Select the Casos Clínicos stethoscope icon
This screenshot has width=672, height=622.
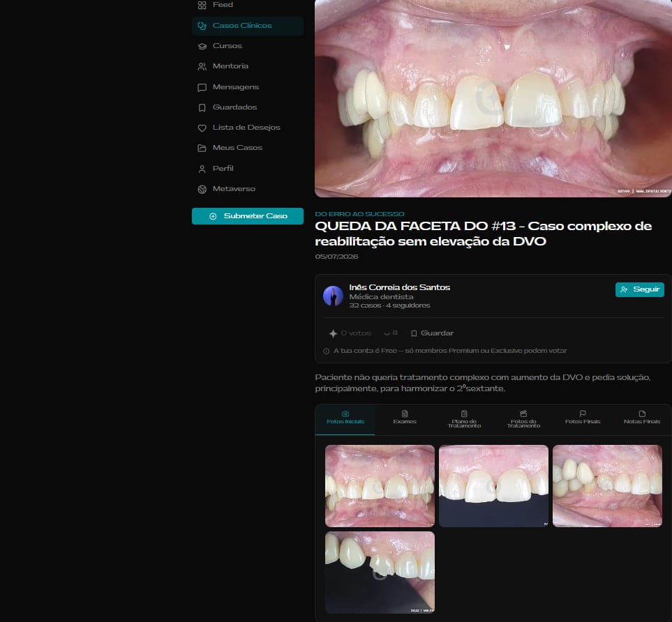202,26
